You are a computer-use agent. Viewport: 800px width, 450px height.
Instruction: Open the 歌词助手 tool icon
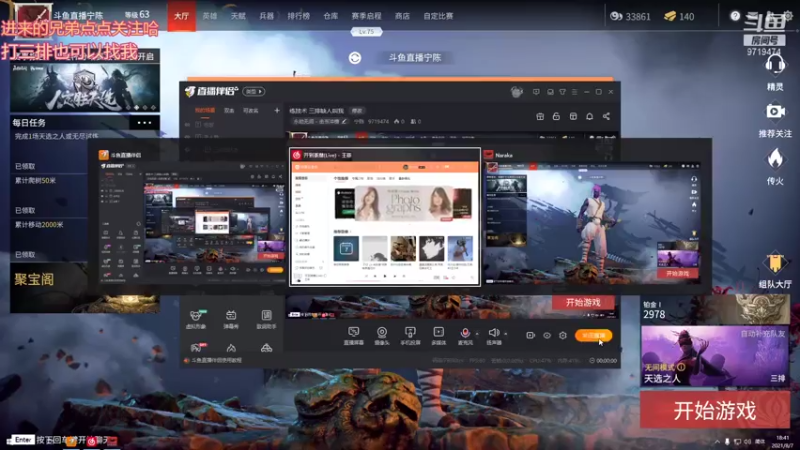pos(266,319)
